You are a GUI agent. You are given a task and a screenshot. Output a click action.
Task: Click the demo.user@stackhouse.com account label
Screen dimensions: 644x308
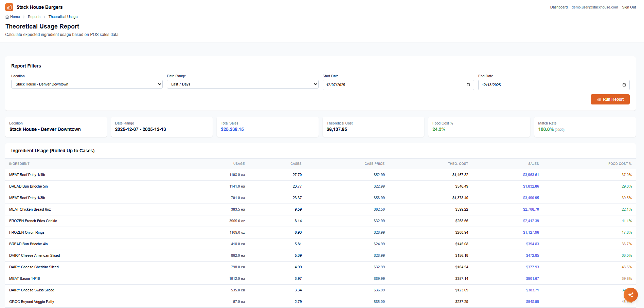595,7
